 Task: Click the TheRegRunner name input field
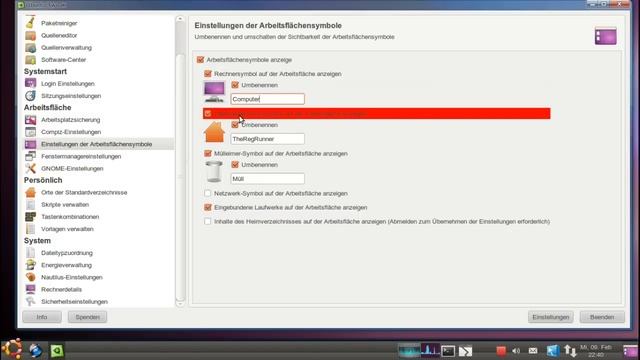point(267,139)
